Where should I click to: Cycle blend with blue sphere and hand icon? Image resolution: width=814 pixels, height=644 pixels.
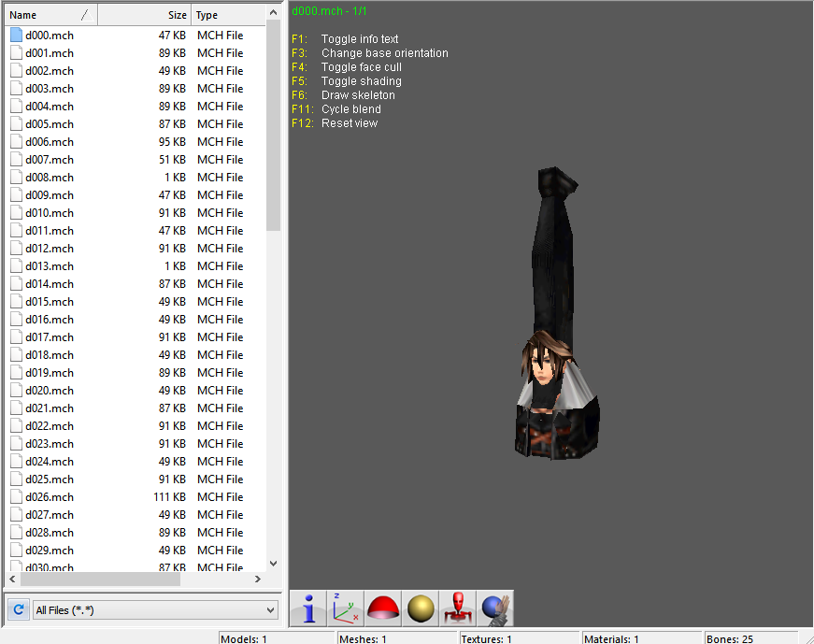(x=495, y=608)
